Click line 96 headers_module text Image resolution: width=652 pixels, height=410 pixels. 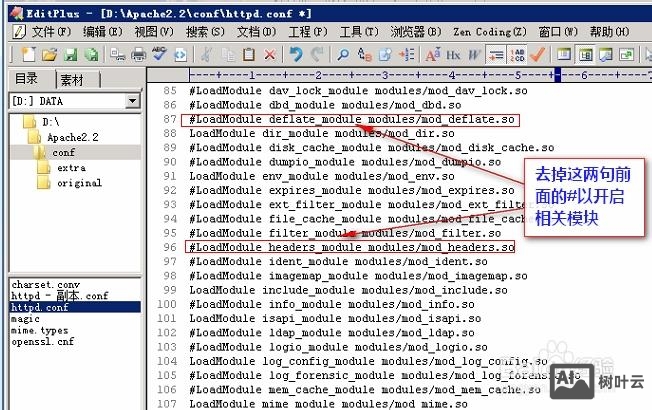click(351, 247)
